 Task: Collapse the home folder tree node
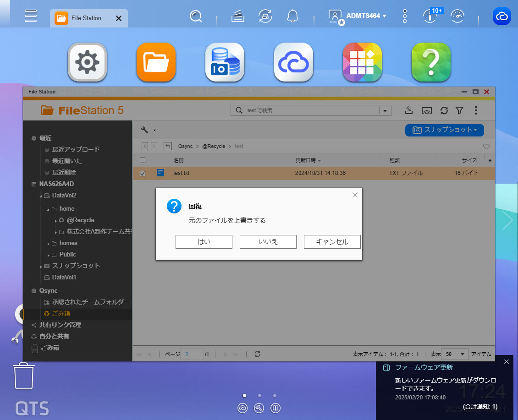(x=48, y=209)
